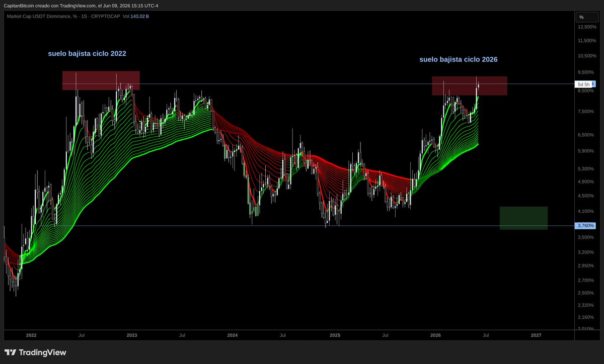Click the TradingView logo
Image resolution: width=604 pixels, height=364 pixels.
[x=35, y=352]
